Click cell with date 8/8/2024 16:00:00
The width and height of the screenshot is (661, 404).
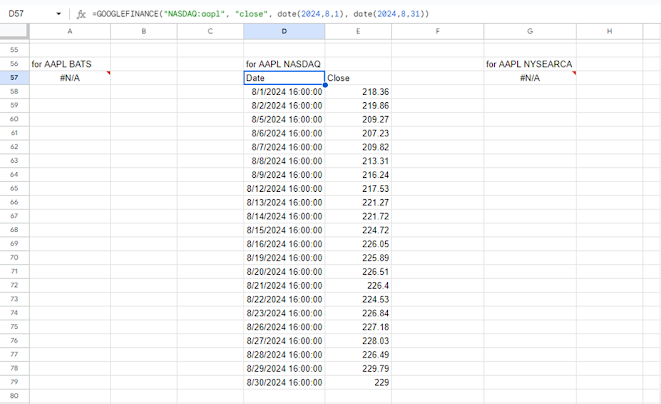284,161
